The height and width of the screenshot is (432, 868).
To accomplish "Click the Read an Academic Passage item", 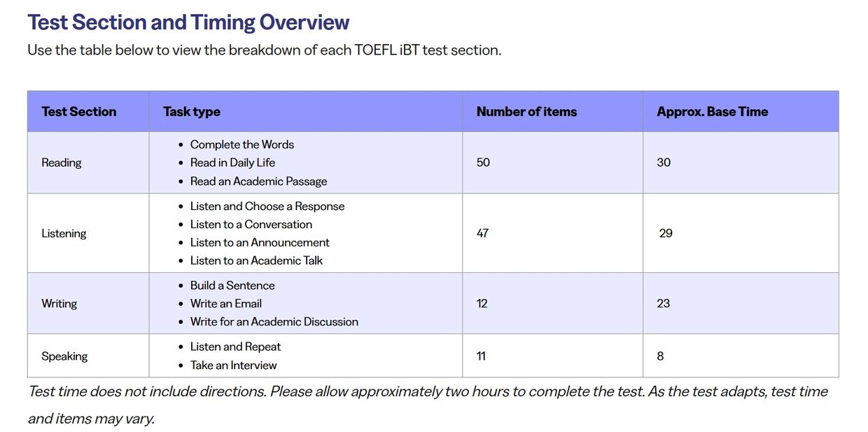I will (x=258, y=181).
